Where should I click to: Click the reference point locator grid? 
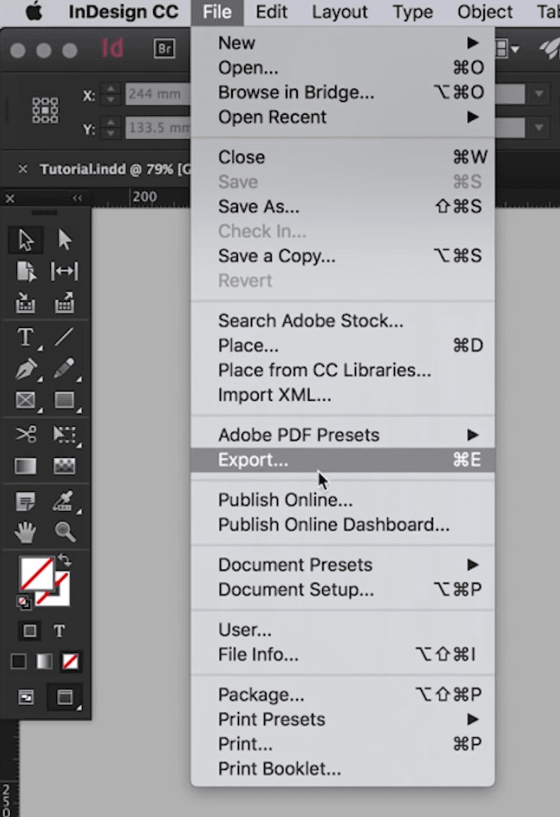point(45,110)
